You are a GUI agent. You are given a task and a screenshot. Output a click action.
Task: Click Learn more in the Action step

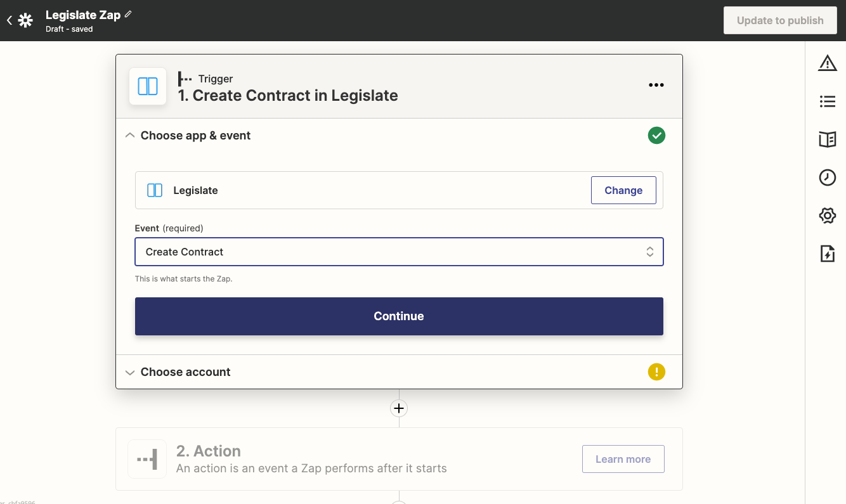click(x=623, y=459)
